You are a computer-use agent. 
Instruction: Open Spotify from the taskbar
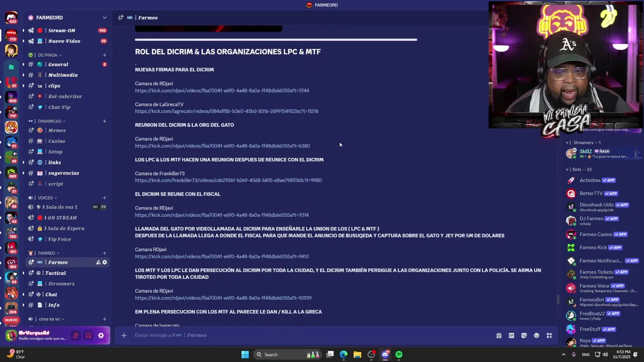tap(399, 354)
